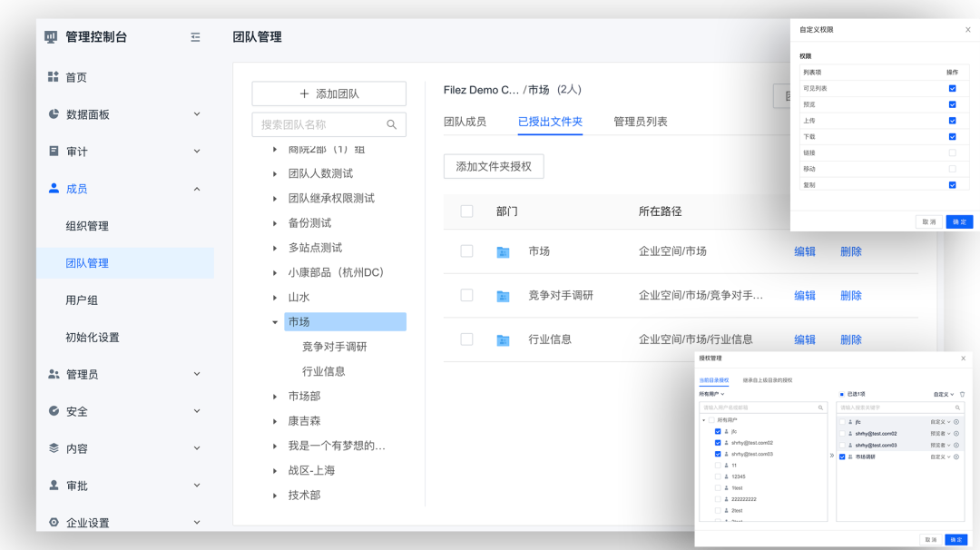Click the 审计 document icon
980x550 pixels.
click(x=54, y=151)
